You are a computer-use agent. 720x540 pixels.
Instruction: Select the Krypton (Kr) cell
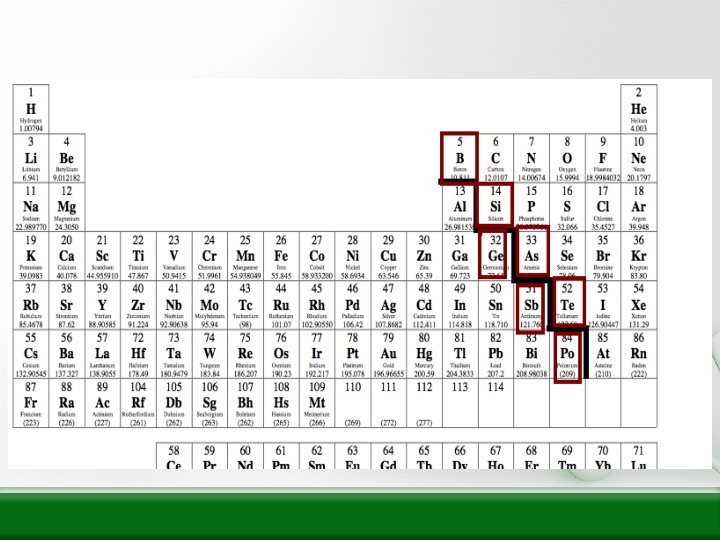pyautogui.click(x=639, y=256)
